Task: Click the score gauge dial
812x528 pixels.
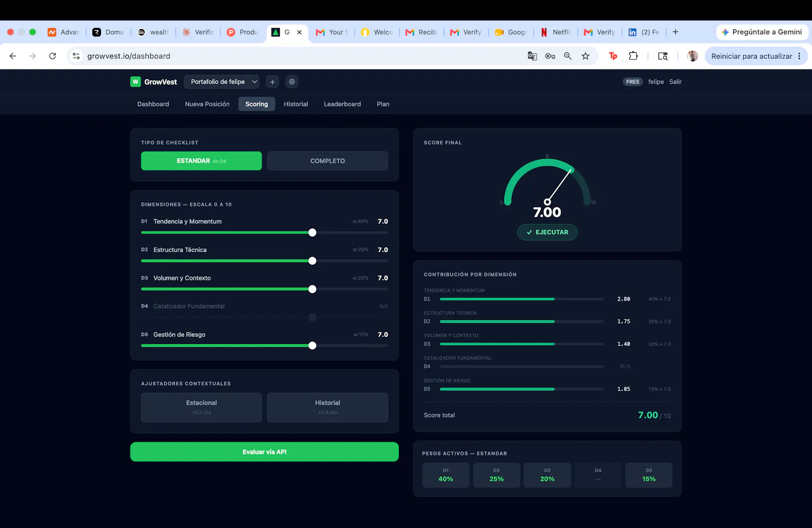Action: (x=547, y=183)
